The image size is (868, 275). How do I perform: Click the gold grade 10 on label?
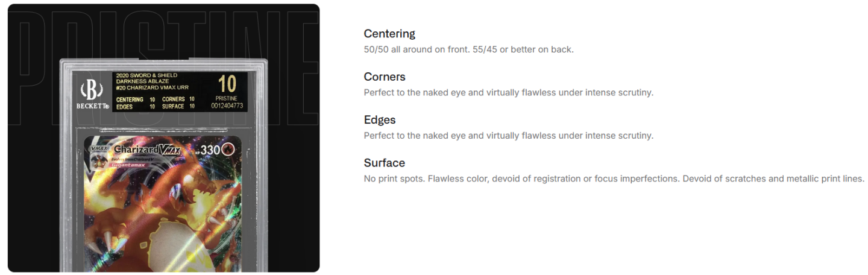227,84
